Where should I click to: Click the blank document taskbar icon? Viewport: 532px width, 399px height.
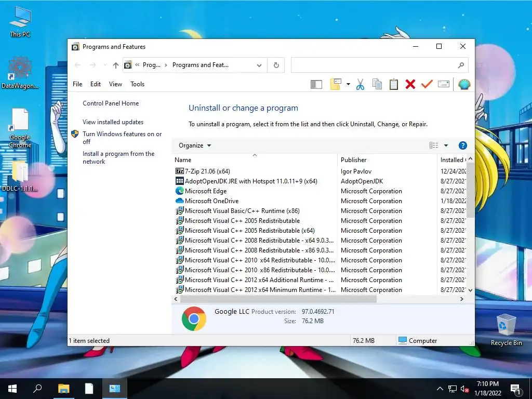pyautogui.click(x=89, y=389)
